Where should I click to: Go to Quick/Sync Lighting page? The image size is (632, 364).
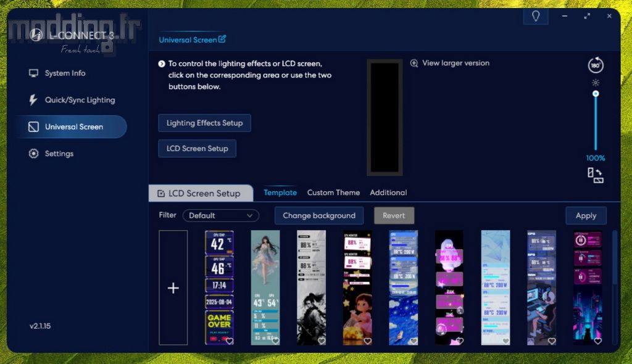[80, 100]
